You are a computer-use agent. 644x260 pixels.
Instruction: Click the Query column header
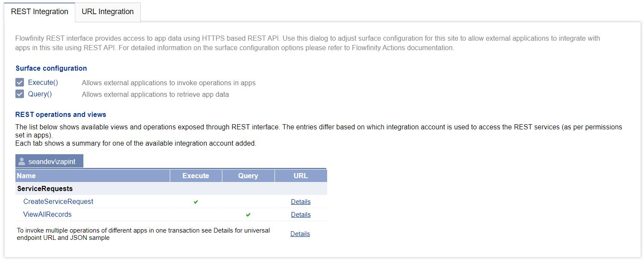(248, 176)
